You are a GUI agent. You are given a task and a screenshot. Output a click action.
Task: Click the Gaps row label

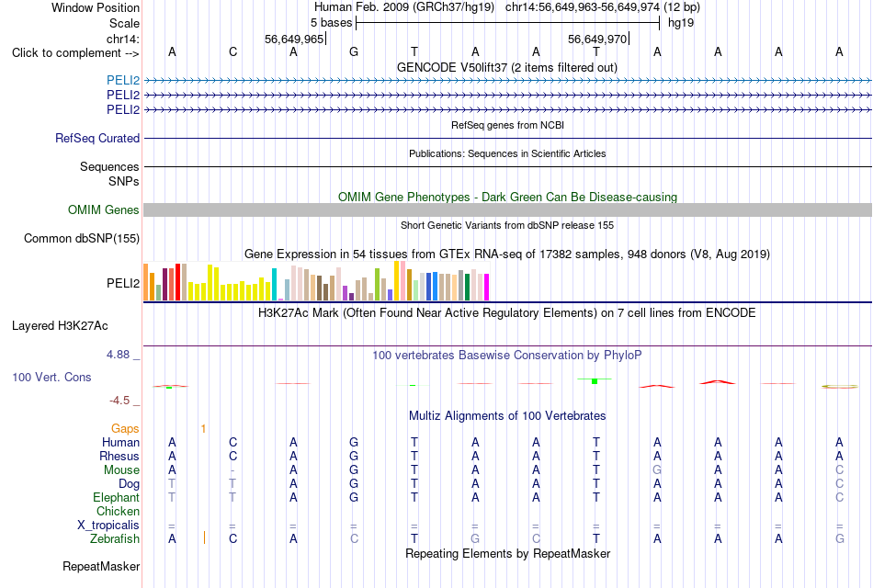point(125,429)
